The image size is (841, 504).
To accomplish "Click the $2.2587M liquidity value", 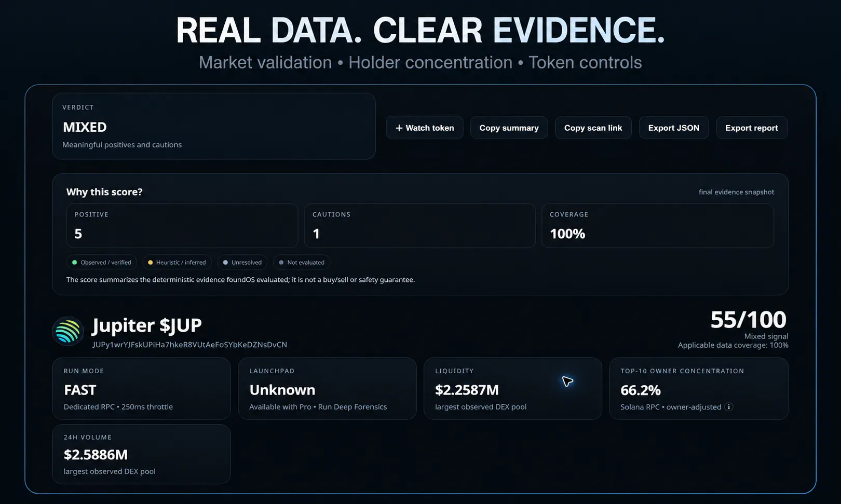I will [467, 390].
